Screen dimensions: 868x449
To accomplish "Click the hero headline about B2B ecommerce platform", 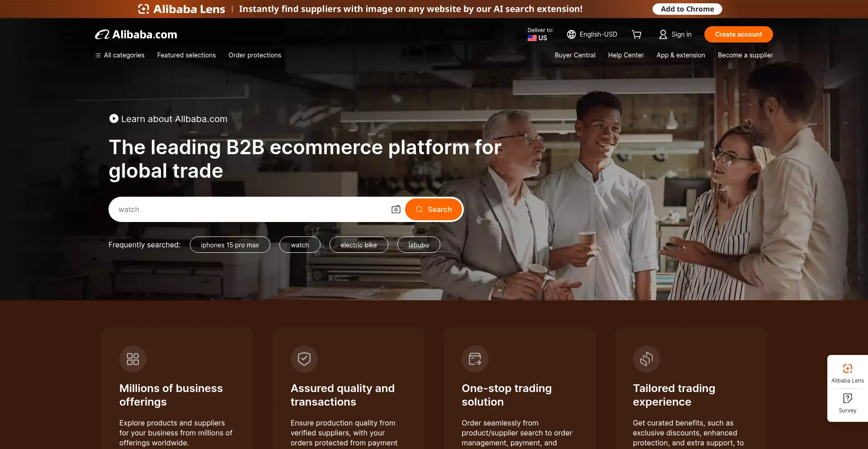I will click(305, 159).
